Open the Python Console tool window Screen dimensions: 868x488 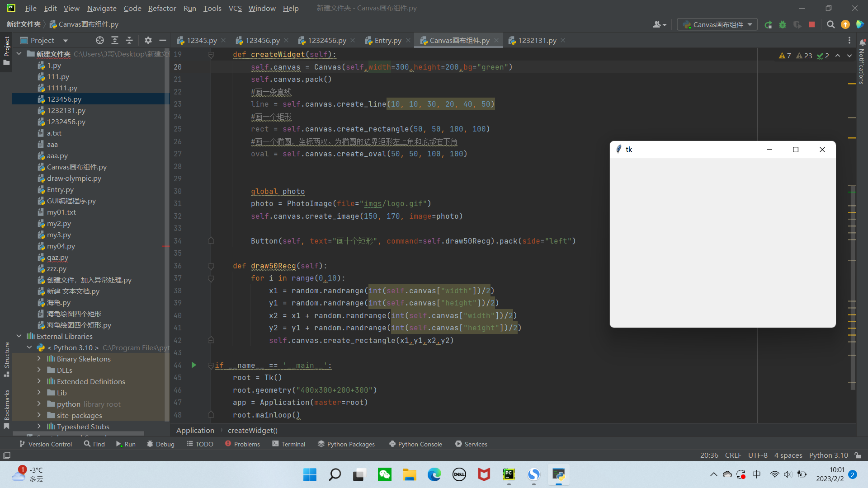(416, 444)
